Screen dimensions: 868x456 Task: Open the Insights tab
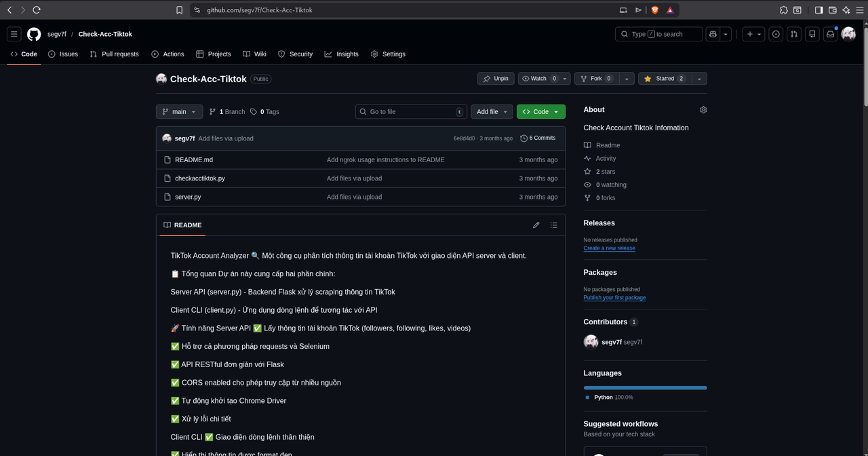342,54
